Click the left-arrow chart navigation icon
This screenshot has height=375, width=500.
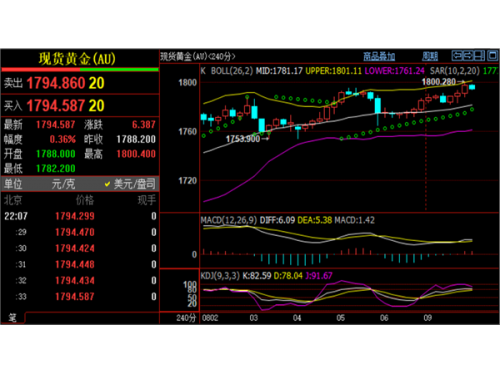coord(457,55)
